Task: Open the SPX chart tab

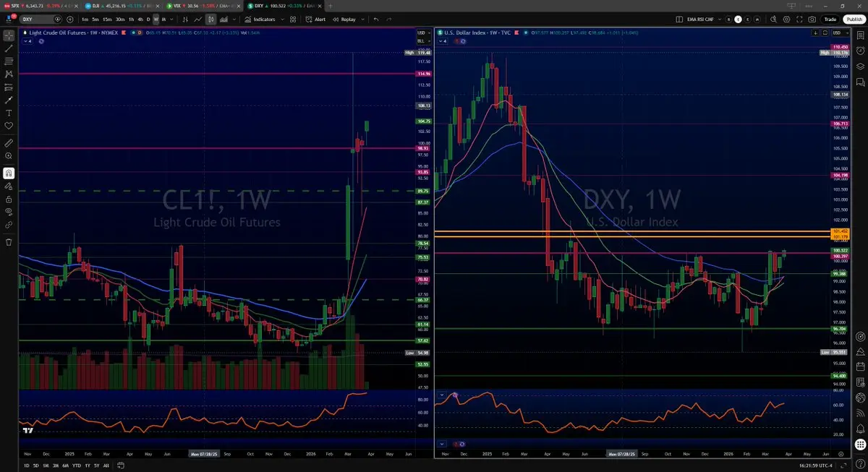Action: 40,5
